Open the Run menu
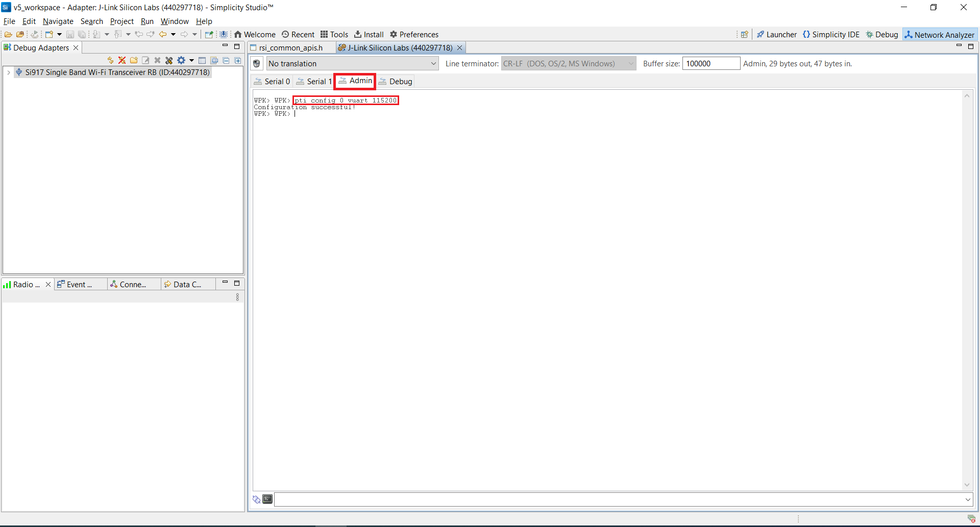The height and width of the screenshot is (527, 980). tap(147, 21)
